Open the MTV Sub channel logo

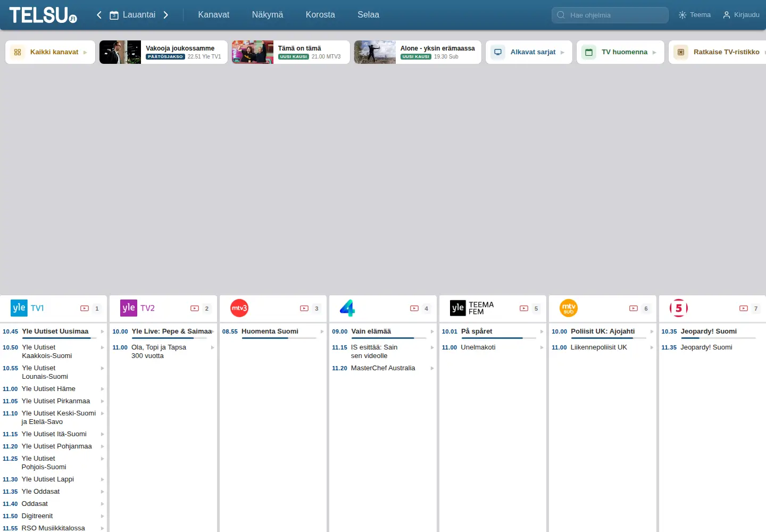569,308
